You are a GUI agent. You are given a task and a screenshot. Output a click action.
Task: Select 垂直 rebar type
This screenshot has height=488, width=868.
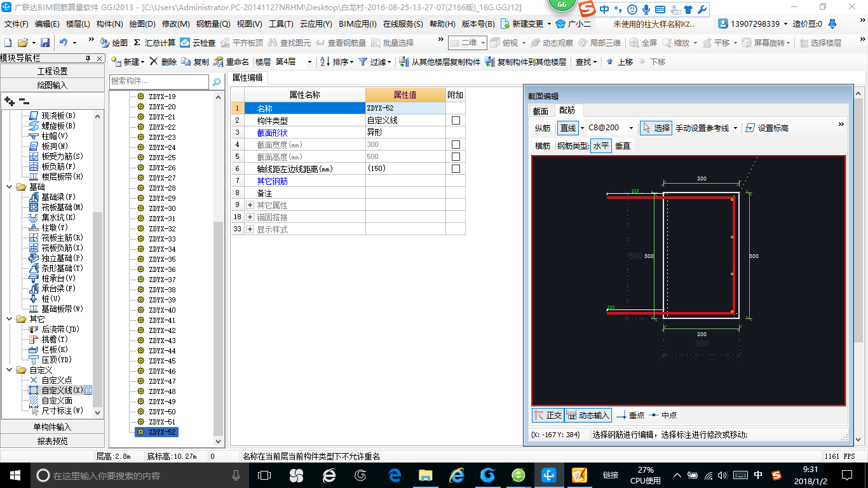click(x=623, y=146)
